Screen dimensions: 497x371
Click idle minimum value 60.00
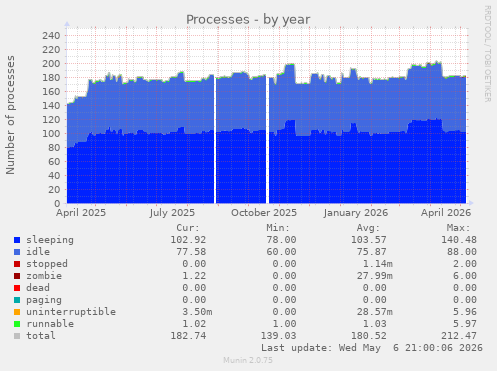281,252
